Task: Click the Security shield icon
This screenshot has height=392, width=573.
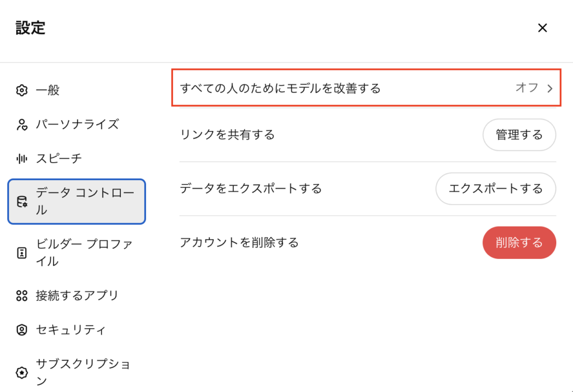Action: pyautogui.click(x=22, y=330)
